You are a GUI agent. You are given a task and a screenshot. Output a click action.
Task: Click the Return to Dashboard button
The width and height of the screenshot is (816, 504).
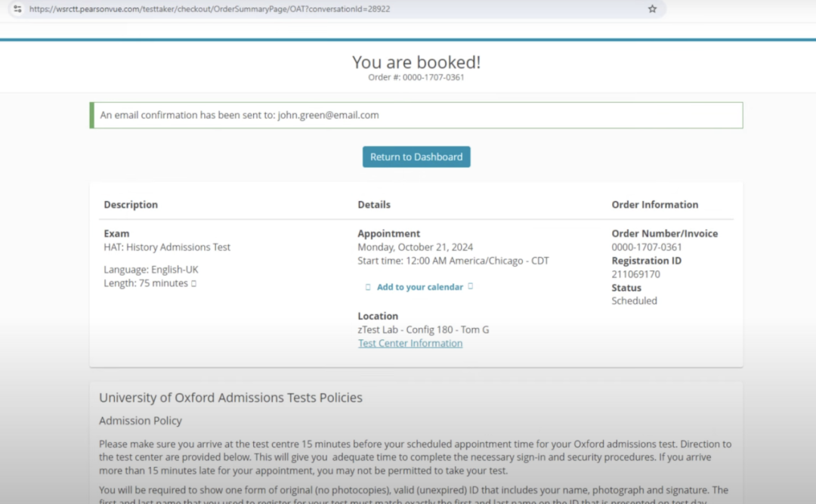[x=416, y=156]
